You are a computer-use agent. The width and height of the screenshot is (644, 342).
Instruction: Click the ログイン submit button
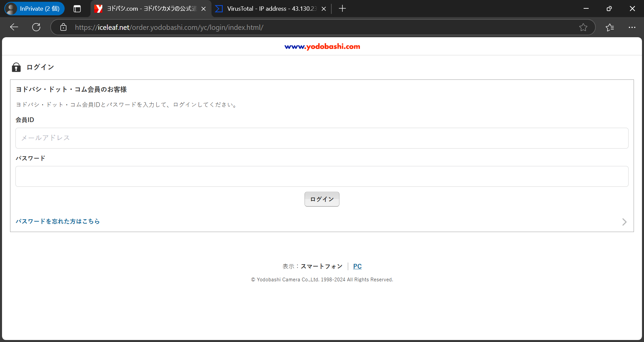pyautogui.click(x=322, y=199)
